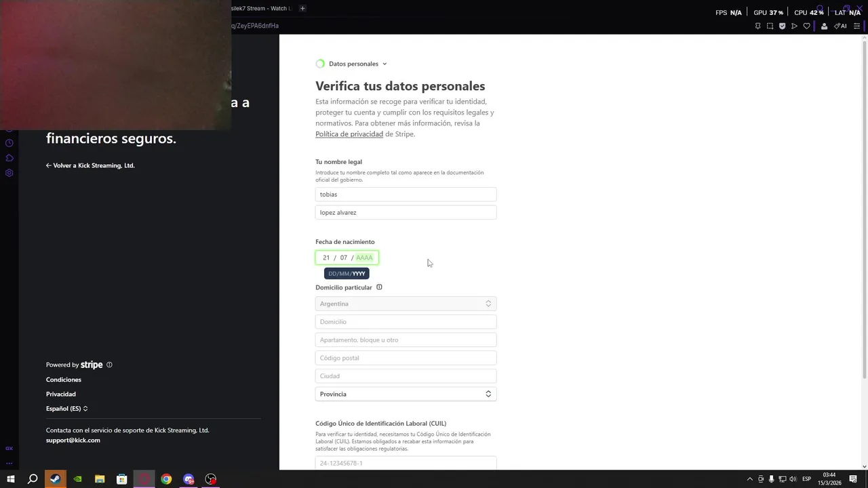868x488 pixels.
Task: Open the Privacidad footer link
Action: pos(61,394)
